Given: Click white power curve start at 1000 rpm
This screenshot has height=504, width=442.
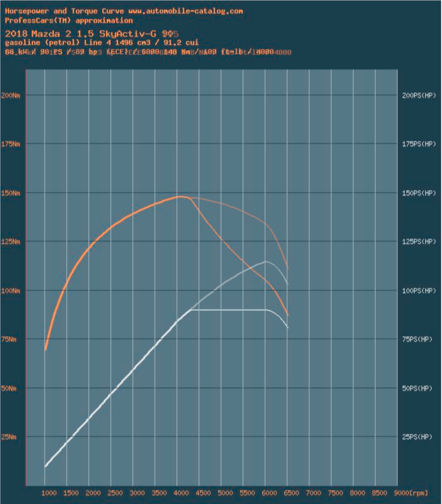Looking at the screenshot, I should tap(46, 466).
